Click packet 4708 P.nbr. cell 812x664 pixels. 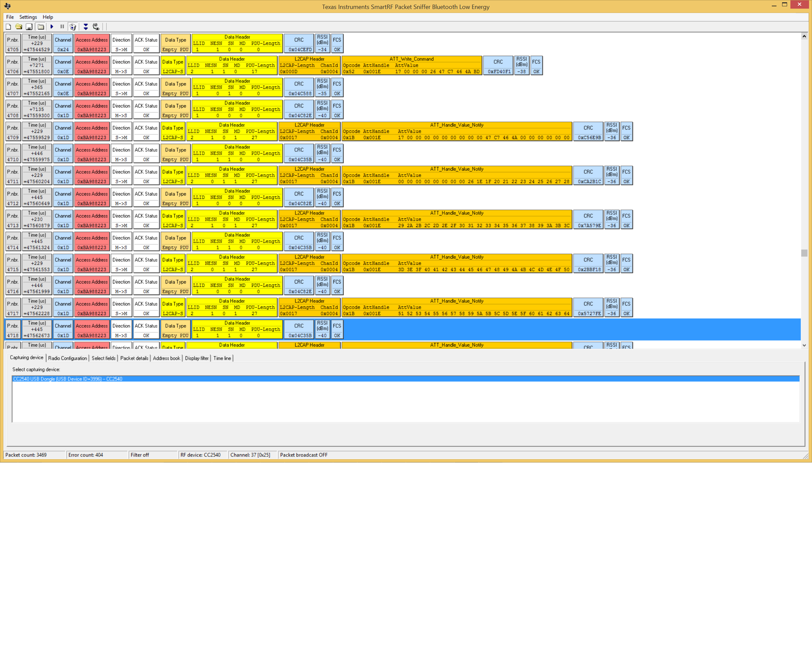(x=13, y=109)
